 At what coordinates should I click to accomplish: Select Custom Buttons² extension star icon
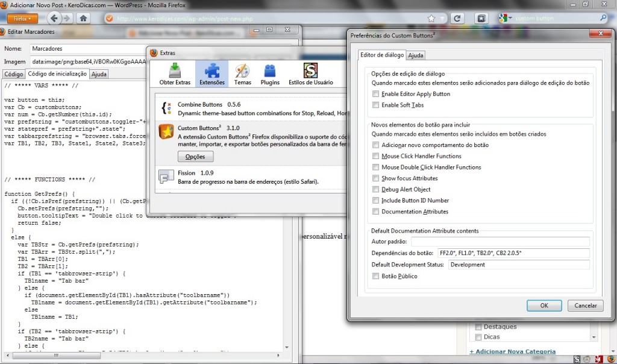(166, 131)
